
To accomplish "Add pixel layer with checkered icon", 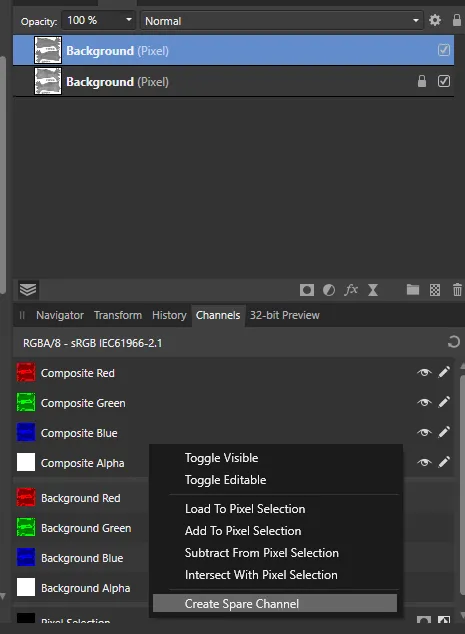I will tap(435, 290).
